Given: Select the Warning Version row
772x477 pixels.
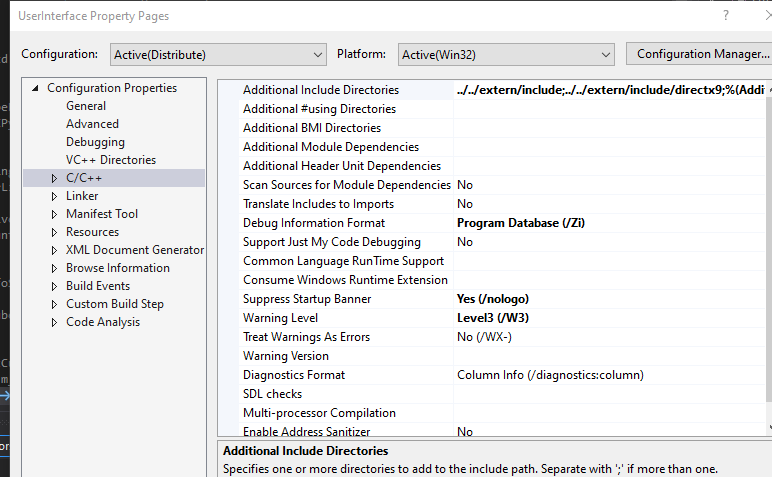Looking at the screenshot, I should 502,356.
